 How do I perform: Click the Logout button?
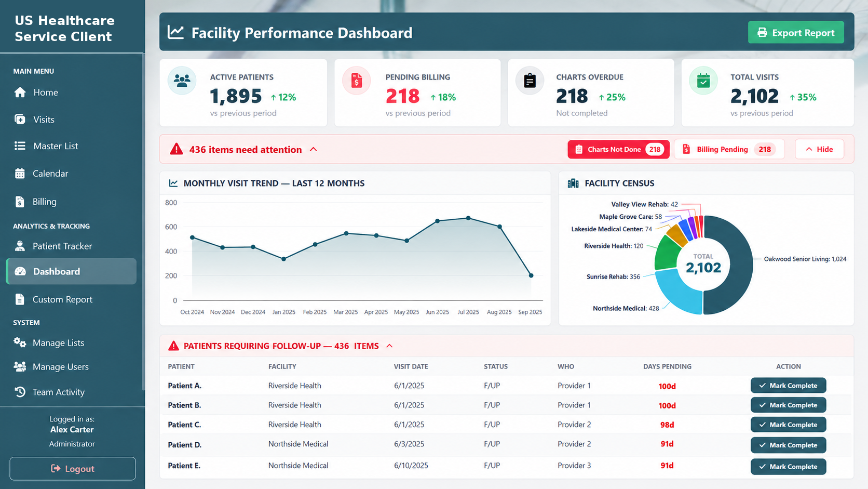point(73,469)
